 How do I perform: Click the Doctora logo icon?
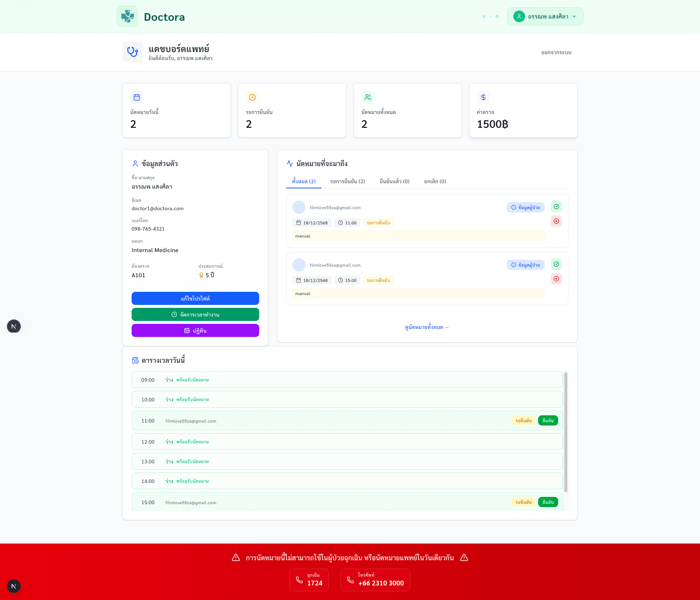(x=127, y=16)
